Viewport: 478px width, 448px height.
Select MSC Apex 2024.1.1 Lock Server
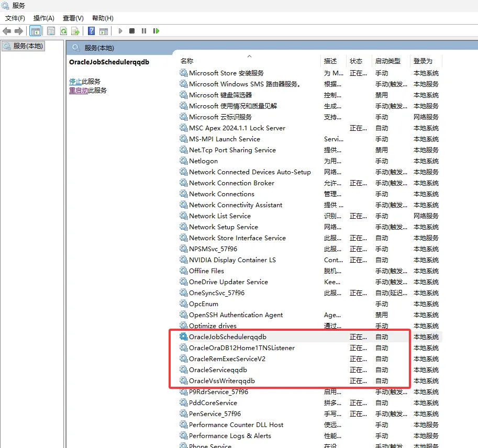309,128
